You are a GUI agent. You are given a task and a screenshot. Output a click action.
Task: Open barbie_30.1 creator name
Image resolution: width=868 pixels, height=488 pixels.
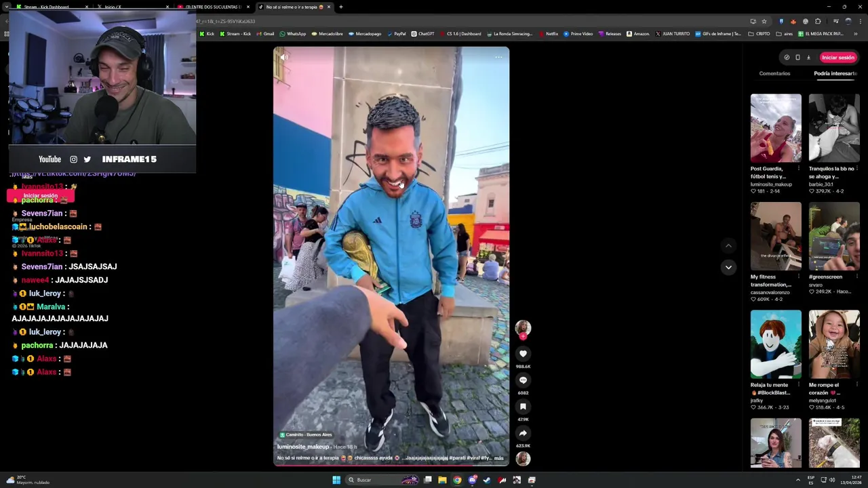(x=823, y=184)
